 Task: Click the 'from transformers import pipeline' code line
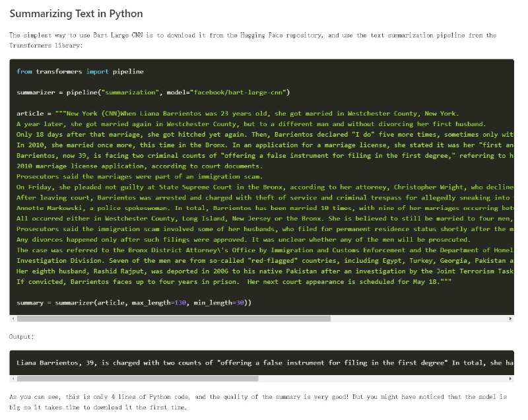[80, 71]
